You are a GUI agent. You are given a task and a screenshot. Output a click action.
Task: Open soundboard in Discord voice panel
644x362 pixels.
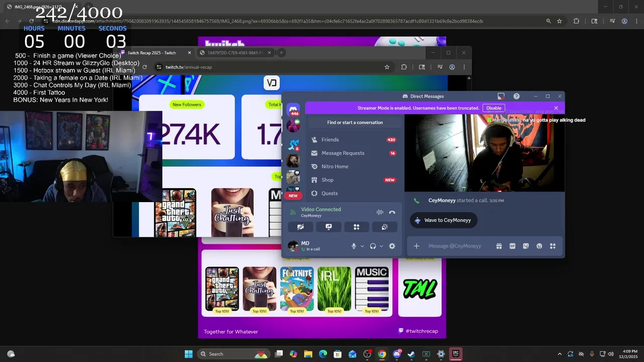pyautogui.click(x=384, y=227)
